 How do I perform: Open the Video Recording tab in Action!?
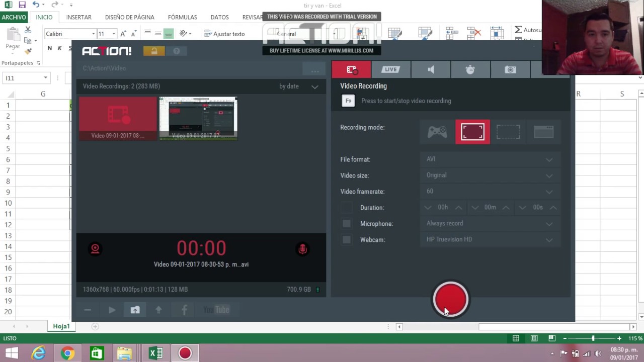coord(351,69)
